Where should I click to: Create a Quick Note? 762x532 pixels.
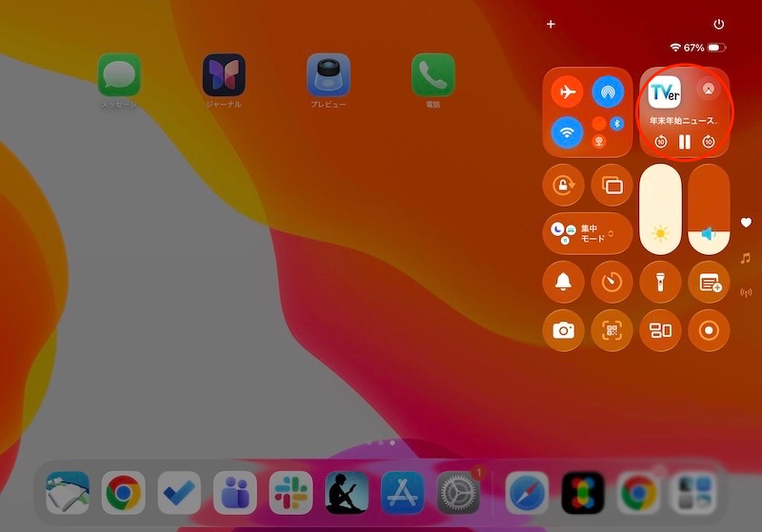point(709,282)
